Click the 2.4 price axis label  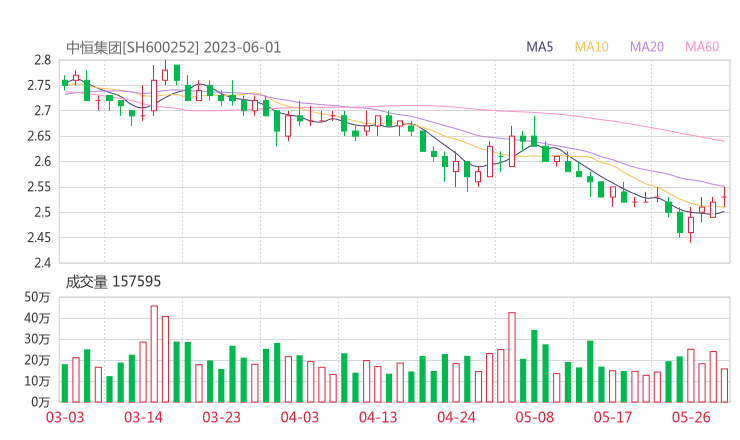(x=42, y=263)
